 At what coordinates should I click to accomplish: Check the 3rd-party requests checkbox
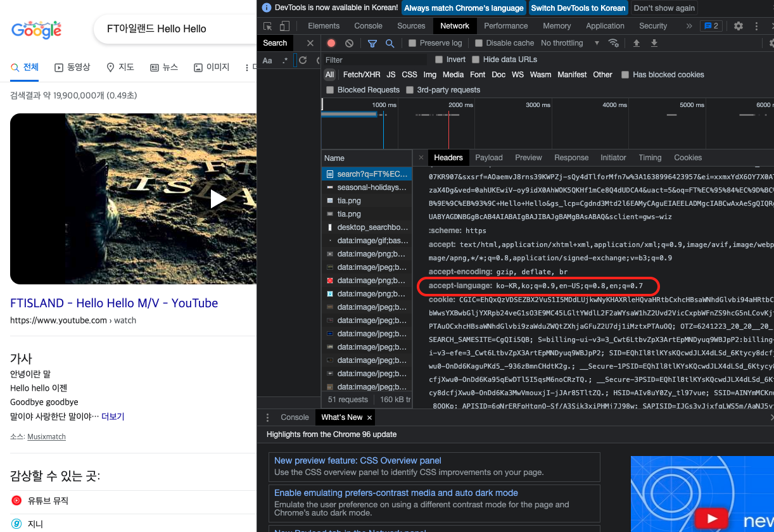pos(409,90)
